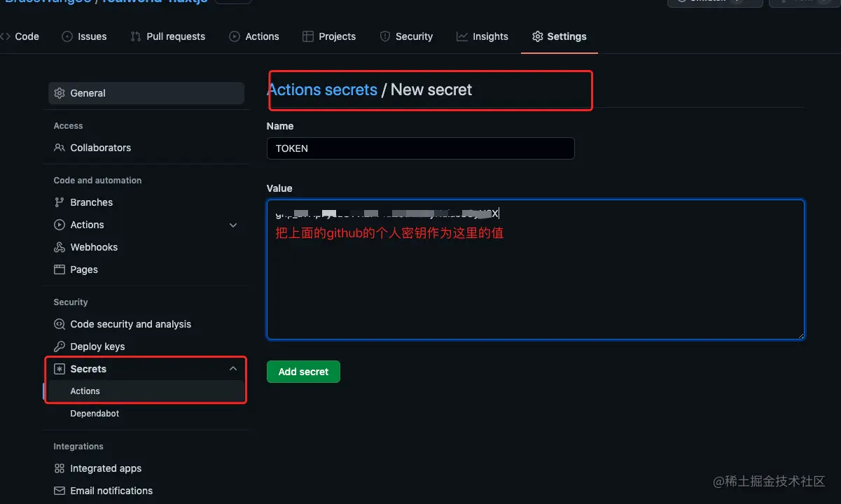Click the Actions secrets breadcrumb link
Image resolution: width=841 pixels, height=504 pixels.
tap(322, 90)
